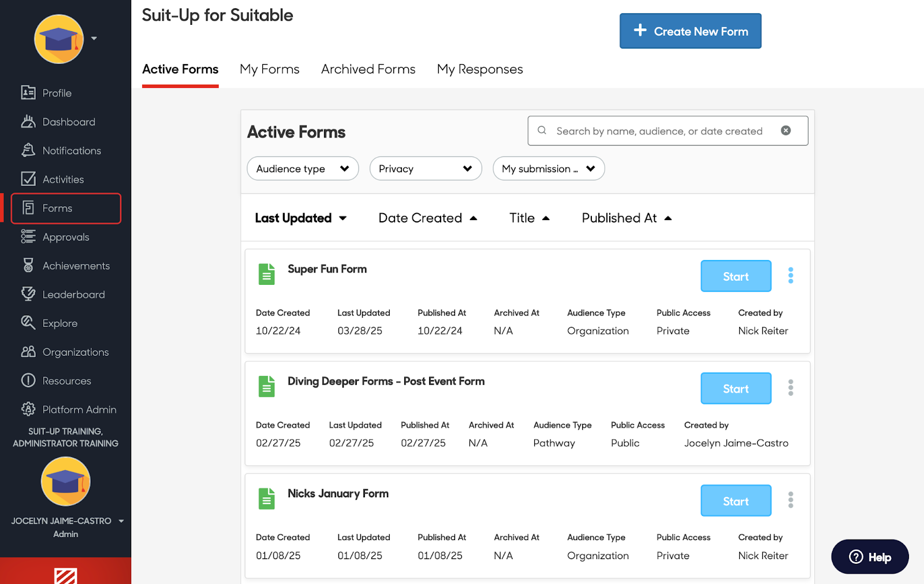
Task: Open the Organizations people icon
Action: point(28,352)
